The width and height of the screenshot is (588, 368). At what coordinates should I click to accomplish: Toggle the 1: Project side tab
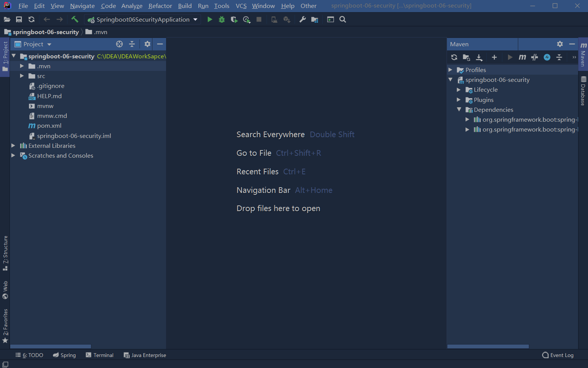click(x=5, y=57)
